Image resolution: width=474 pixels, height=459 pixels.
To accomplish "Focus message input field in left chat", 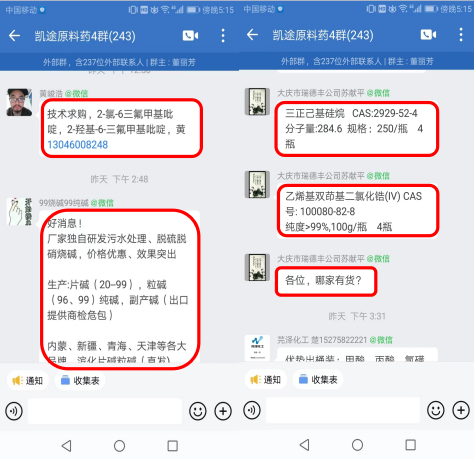I will pyautogui.click(x=105, y=411).
